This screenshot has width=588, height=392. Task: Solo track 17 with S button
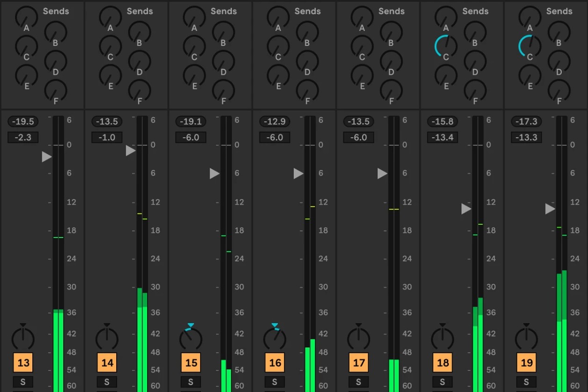(358, 382)
